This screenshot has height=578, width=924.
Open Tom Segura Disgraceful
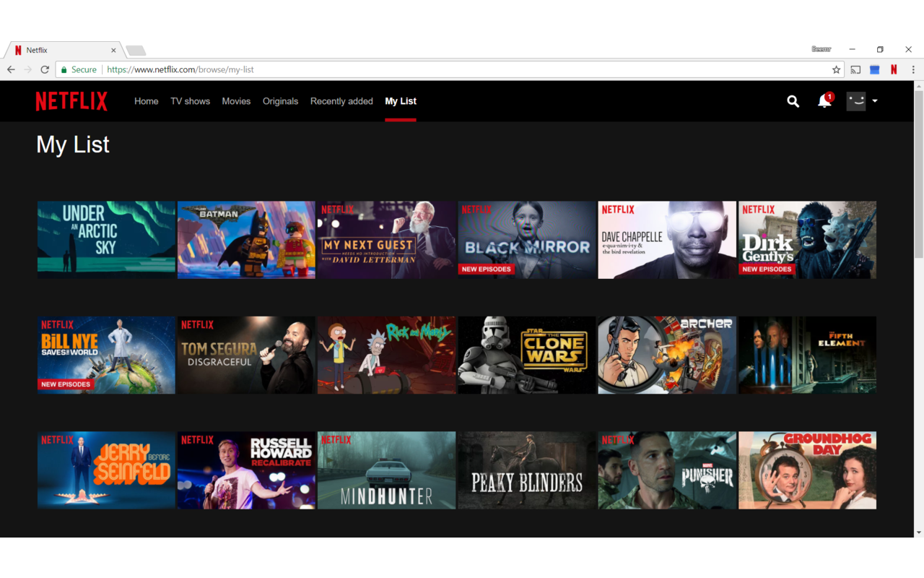246,355
